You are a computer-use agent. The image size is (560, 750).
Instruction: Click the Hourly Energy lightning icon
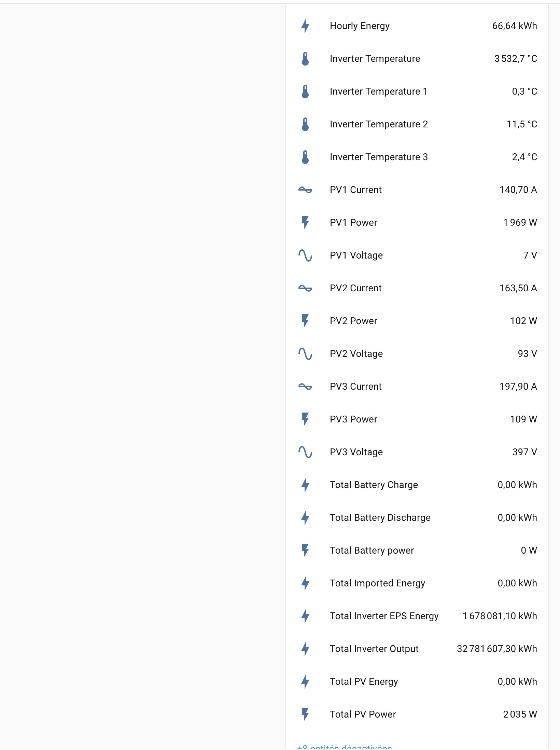coord(305,26)
